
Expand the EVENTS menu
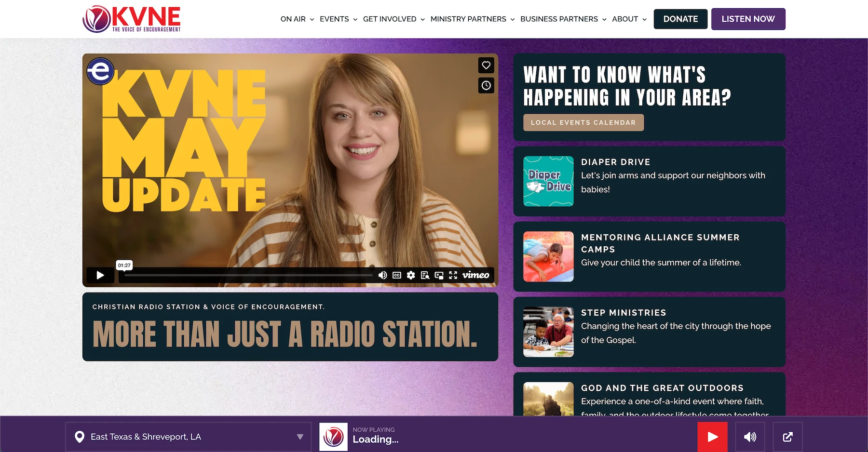pos(339,19)
